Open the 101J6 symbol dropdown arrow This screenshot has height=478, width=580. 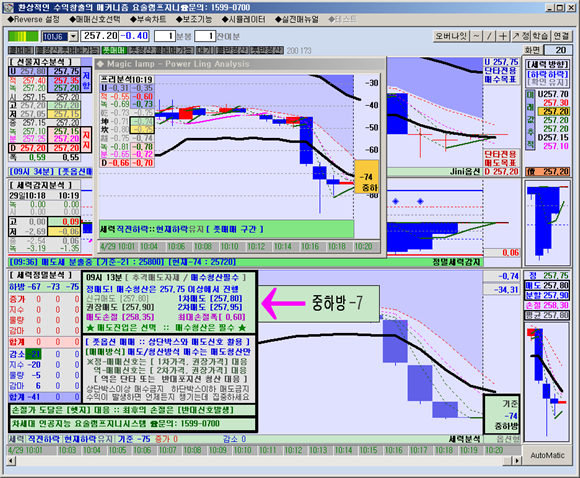(73, 36)
